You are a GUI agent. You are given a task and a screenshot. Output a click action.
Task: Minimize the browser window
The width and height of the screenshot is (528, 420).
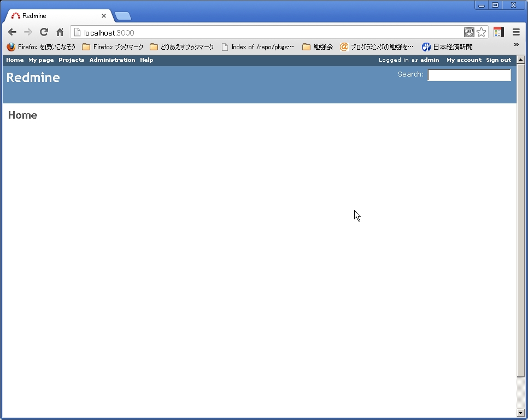pos(482,5)
